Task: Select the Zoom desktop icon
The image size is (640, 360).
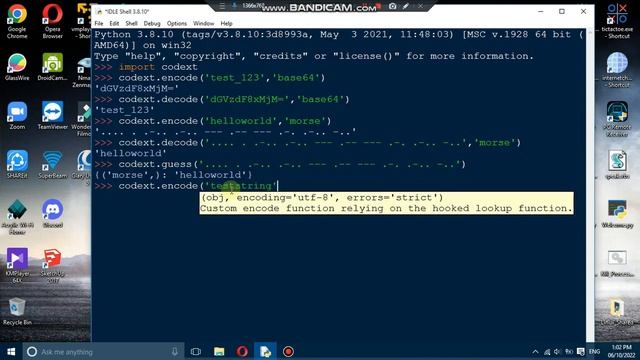Action: coord(17,116)
